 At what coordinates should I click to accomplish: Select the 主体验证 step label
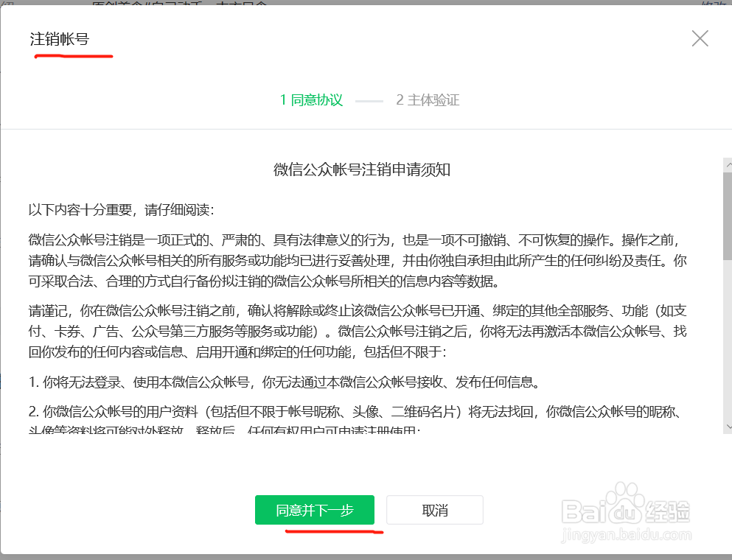434,99
